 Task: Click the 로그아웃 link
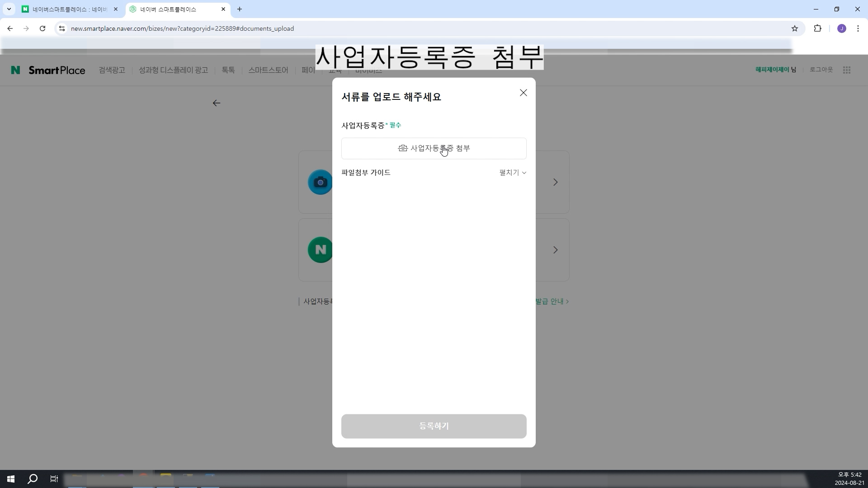(821, 70)
